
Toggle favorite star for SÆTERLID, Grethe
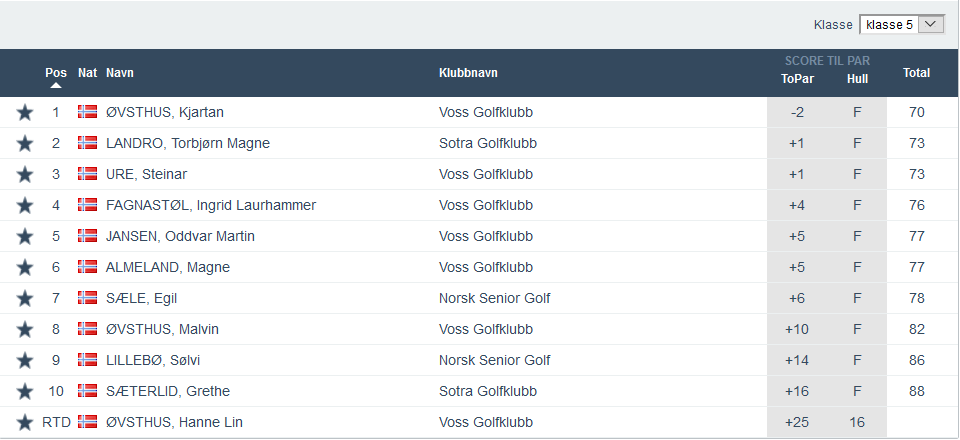[25, 391]
